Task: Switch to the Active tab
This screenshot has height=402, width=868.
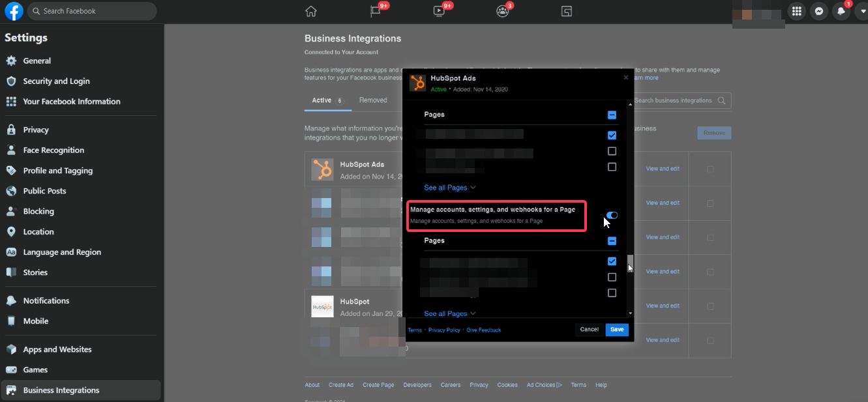Action: point(328,100)
